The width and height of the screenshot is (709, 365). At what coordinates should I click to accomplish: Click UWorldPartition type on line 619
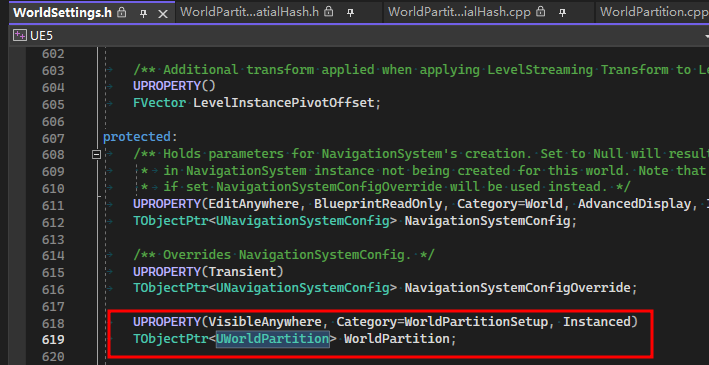pyautogui.click(x=273, y=338)
